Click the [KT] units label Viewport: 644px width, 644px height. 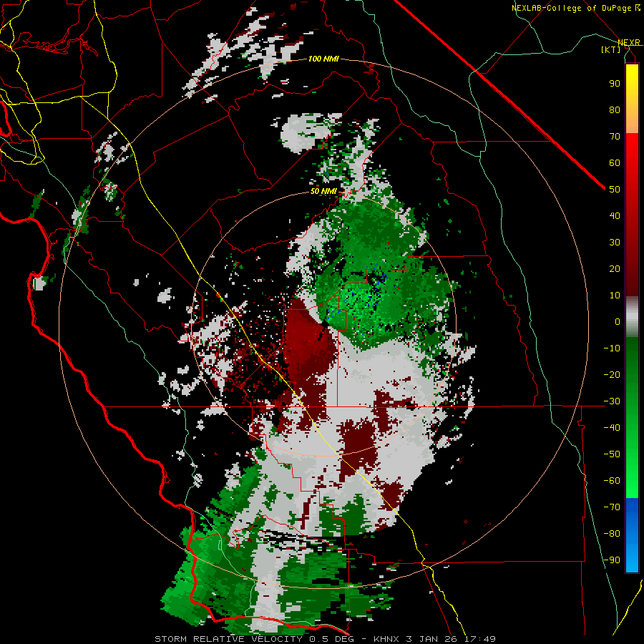tap(611, 49)
